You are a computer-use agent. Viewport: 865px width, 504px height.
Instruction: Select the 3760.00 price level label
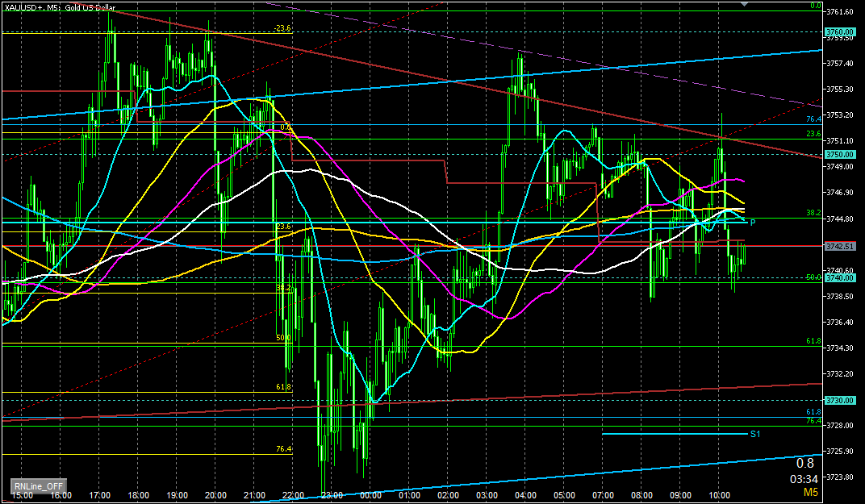[840, 32]
